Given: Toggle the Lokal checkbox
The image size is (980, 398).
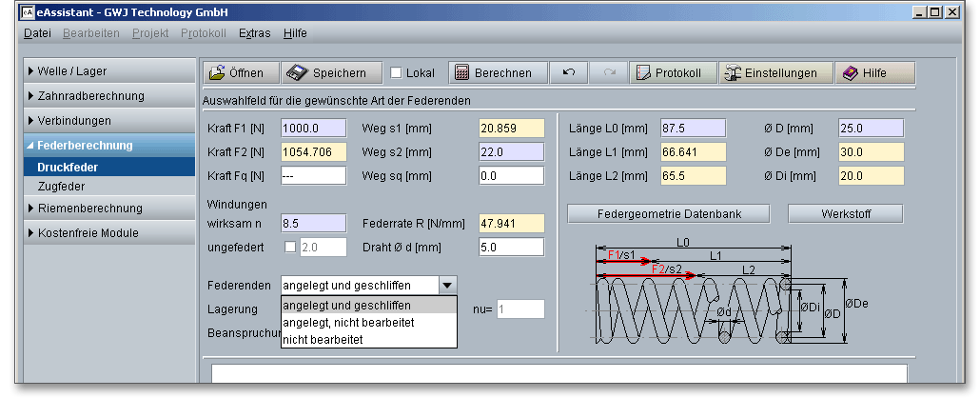Looking at the screenshot, I should click(x=397, y=73).
